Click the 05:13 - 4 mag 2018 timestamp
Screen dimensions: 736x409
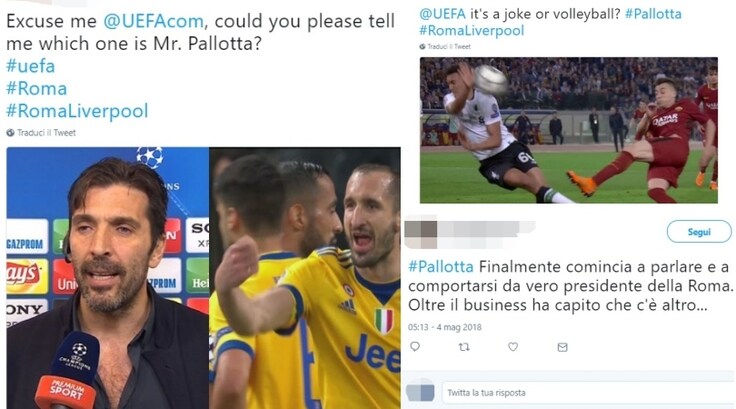(445, 327)
